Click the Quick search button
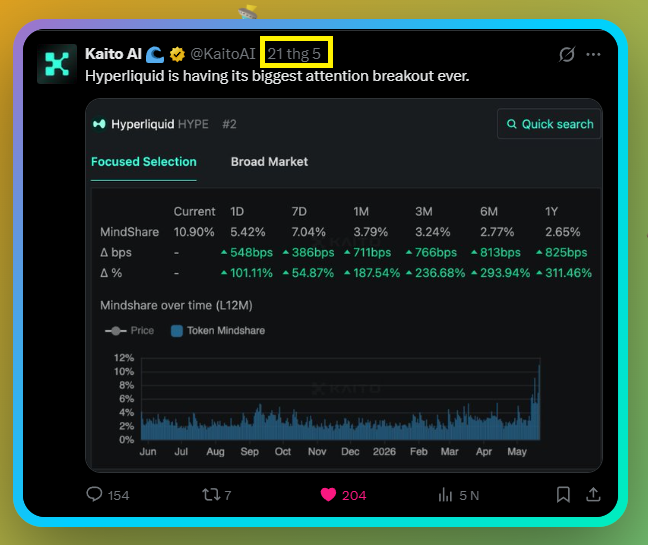The image size is (648, 545). pyautogui.click(x=549, y=124)
